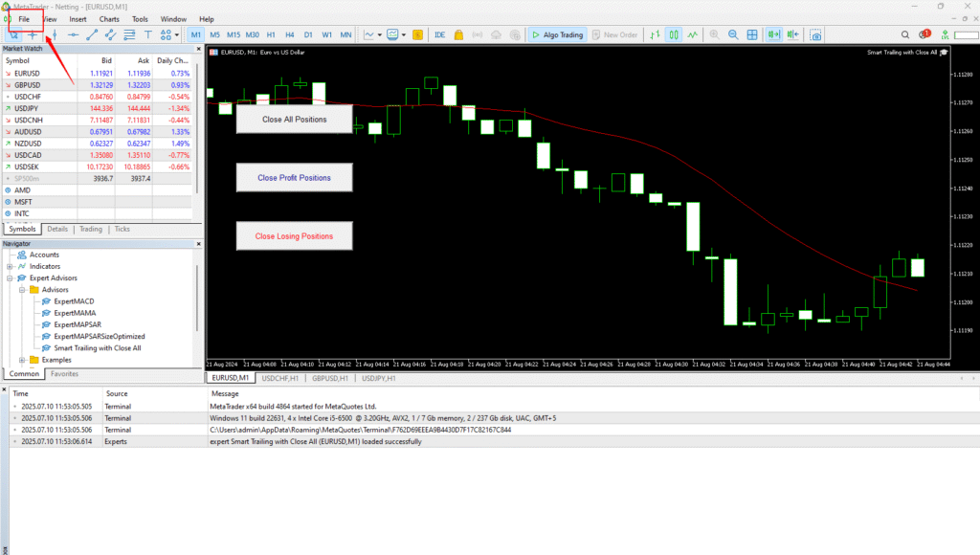Select the W1 weekly timeframe
The height and width of the screenshot is (555, 980).
point(327,35)
